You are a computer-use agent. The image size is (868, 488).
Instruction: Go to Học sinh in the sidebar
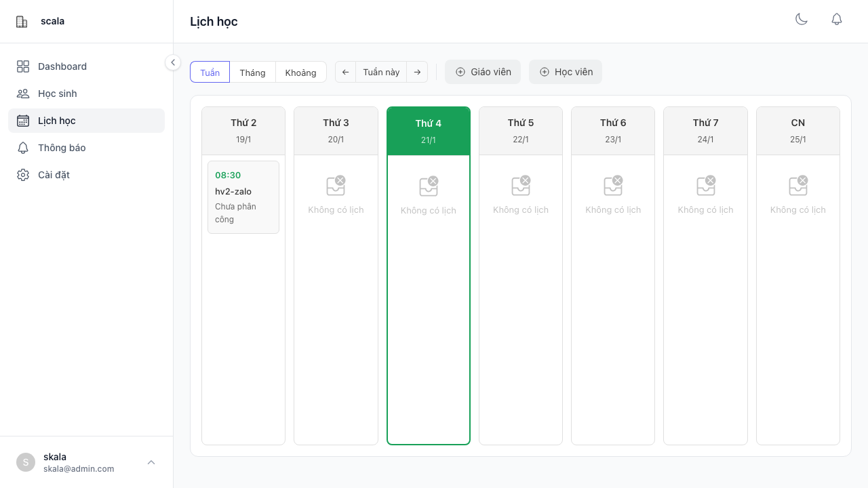[57, 94]
